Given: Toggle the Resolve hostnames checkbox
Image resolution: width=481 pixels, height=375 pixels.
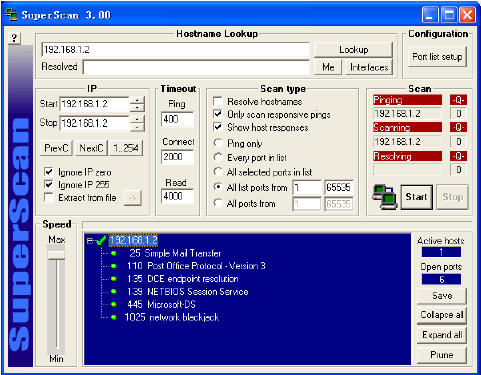Looking at the screenshot, I should [x=218, y=101].
